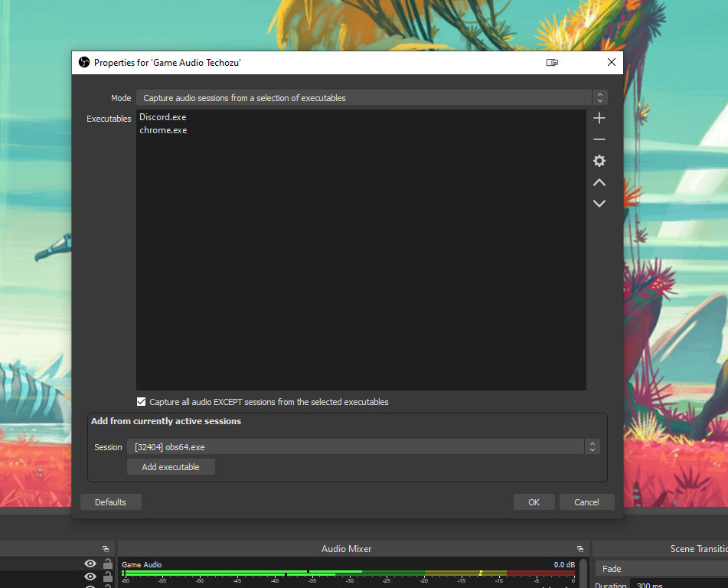Move executable up with arrow icon
The height and width of the screenshot is (588, 728).
click(599, 182)
